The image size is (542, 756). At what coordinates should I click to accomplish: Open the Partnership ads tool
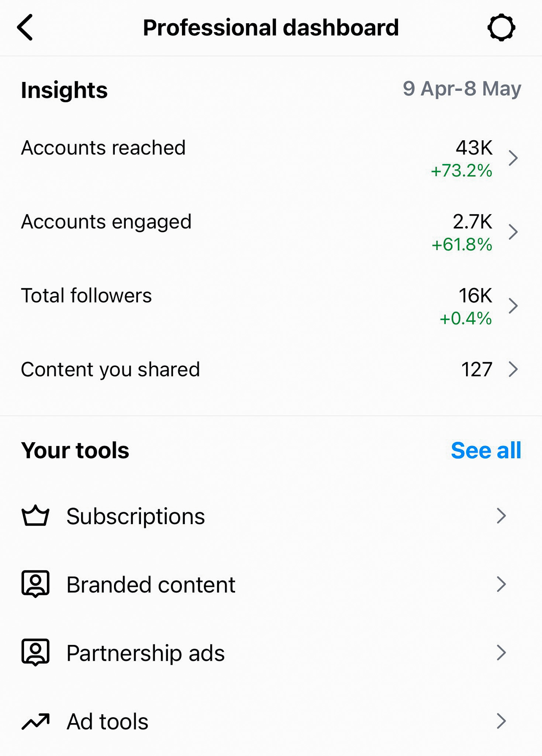(271, 653)
